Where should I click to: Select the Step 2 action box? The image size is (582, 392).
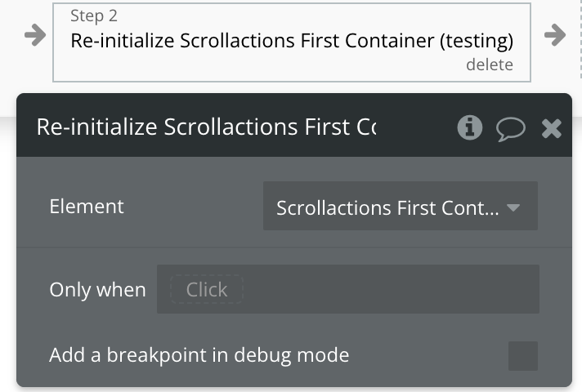click(x=292, y=42)
